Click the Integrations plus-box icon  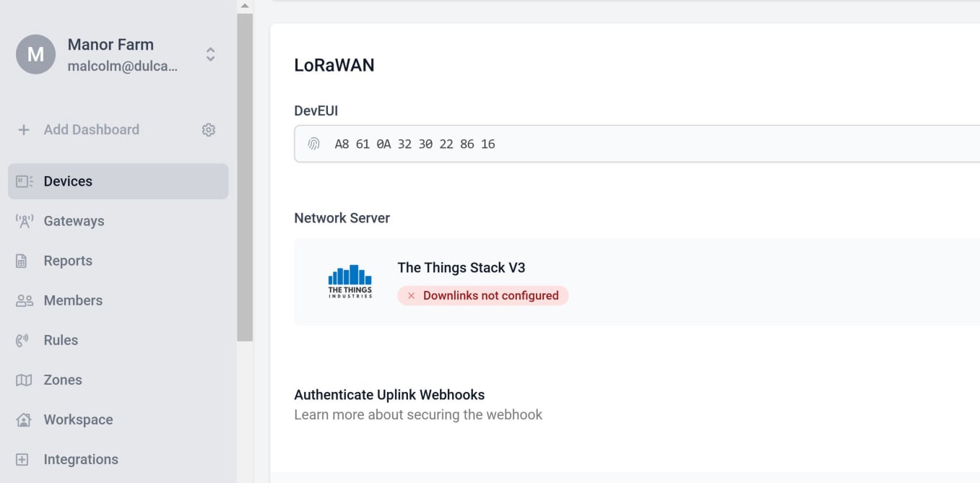click(22, 460)
